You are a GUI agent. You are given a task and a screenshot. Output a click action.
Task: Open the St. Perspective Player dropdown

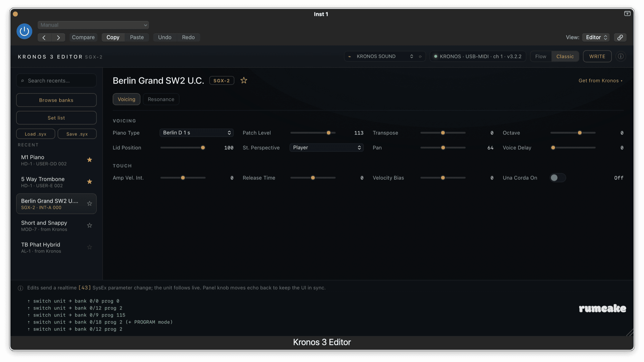point(327,147)
